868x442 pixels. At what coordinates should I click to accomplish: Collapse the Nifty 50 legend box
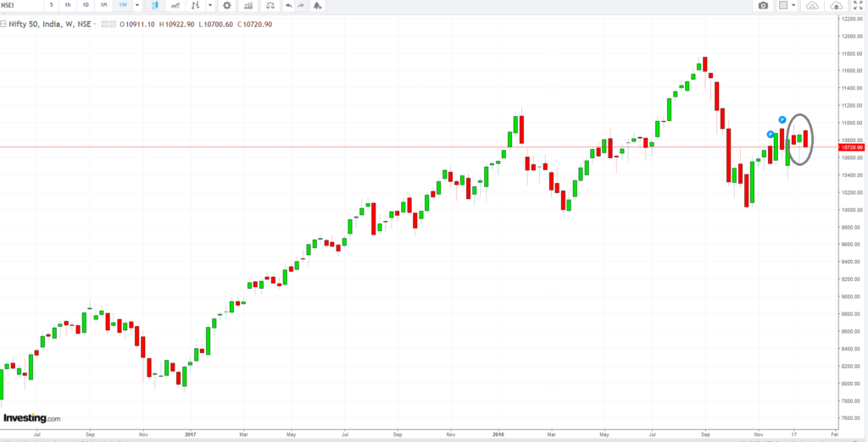click(x=3, y=25)
